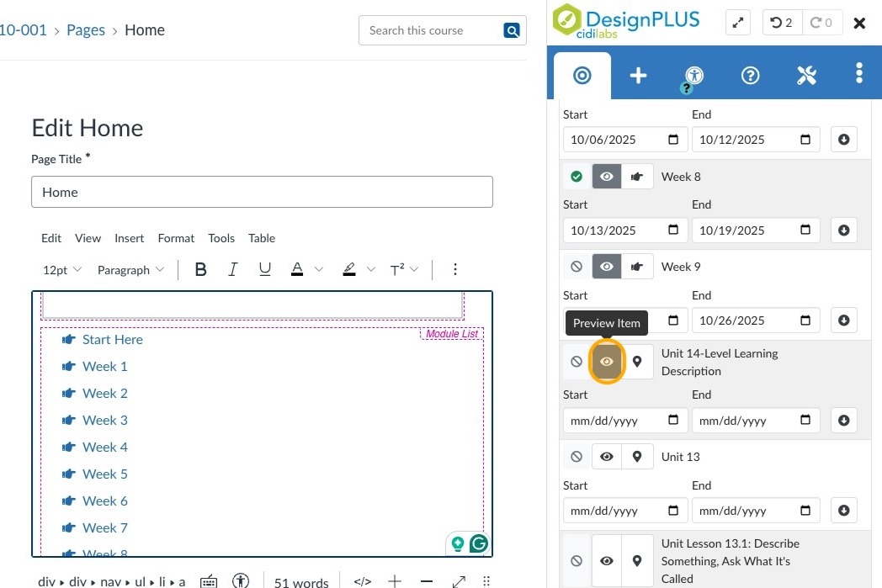882x588 pixels.
Task: Click the add content plus tab
Action: point(638,76)
